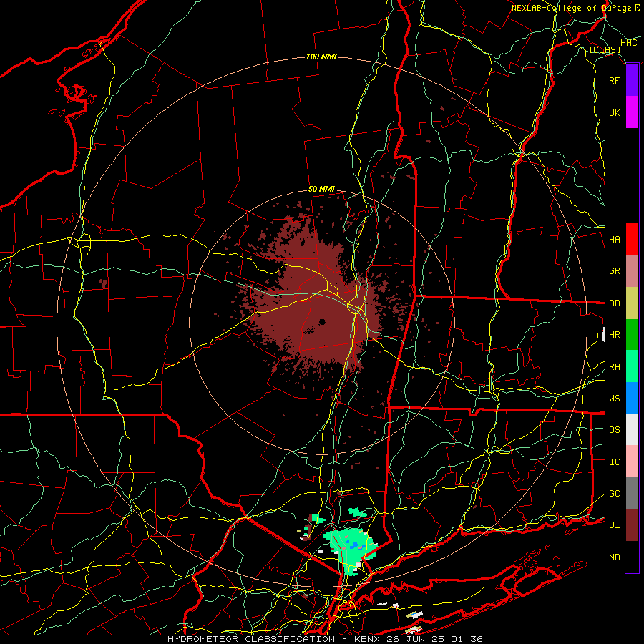Click the "BI" legend label
Screen dimensions: 644x644
click(x=615, y=525)
